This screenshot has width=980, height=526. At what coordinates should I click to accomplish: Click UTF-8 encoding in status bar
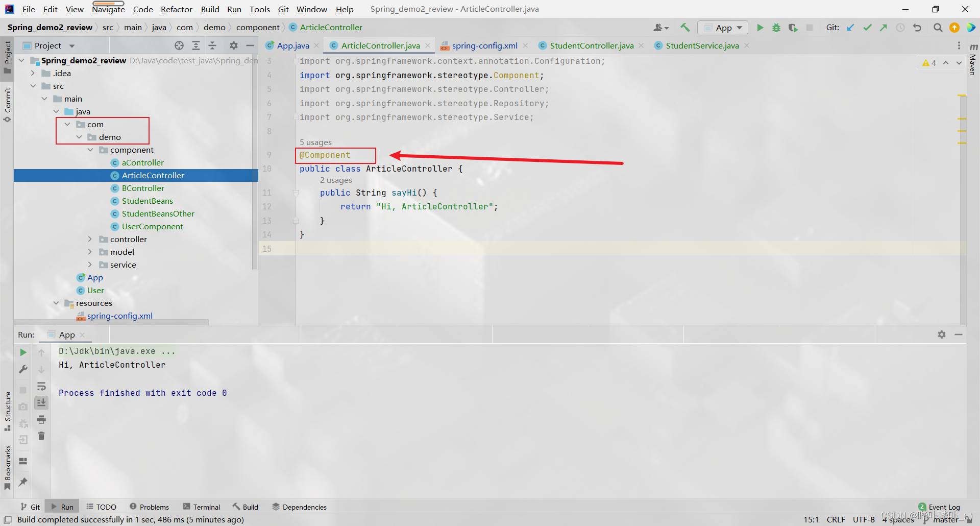pos(864,519)
